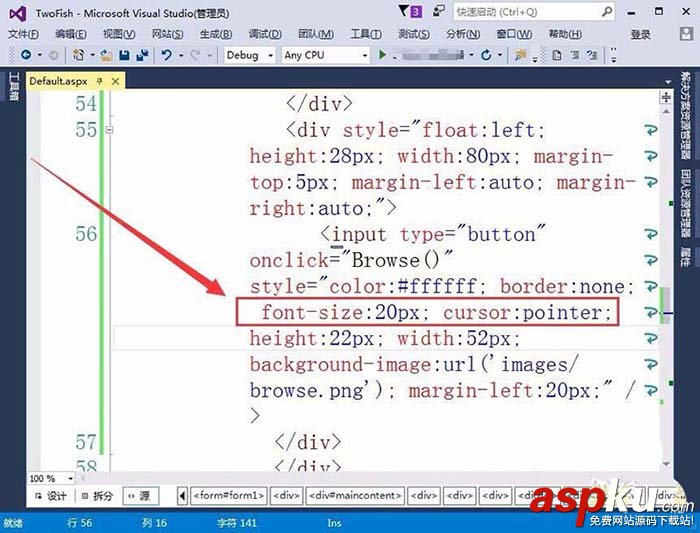Open the 网站(S) menu

coord(167,34)
